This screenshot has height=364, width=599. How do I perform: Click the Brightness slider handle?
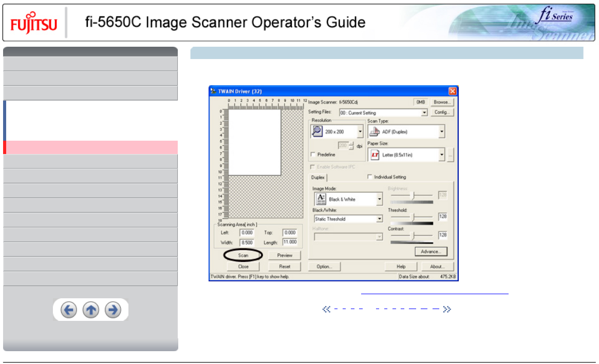pos(413,196)
